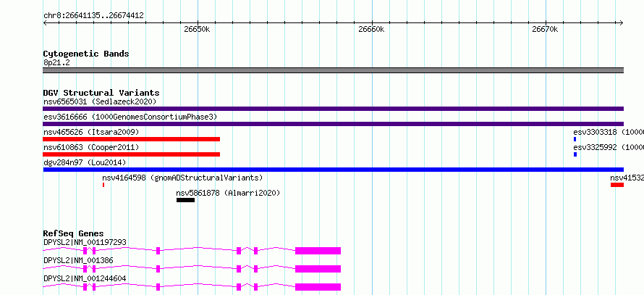Image resolution: width=644 pixels, height=295 pixels.
Task: Click the esv3616666 (1000GenomesConsortiumPhase3) label
Action: click(x=130, y=117)
